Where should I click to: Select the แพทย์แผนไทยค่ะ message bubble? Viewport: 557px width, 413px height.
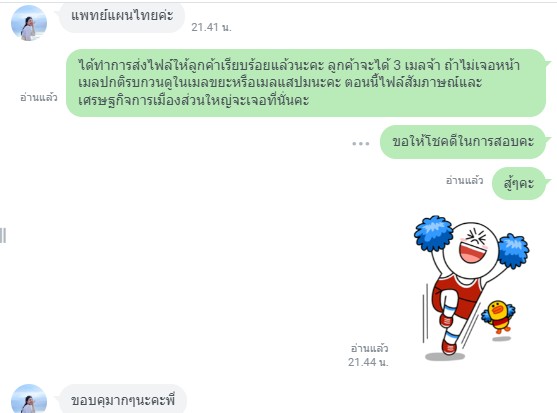(122, 17)
